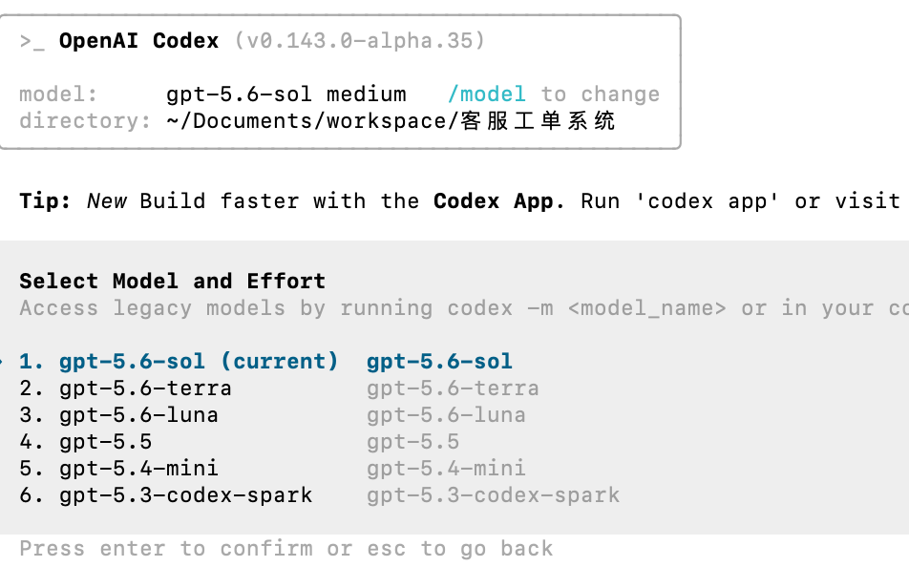
Task: Click the workspace directory path
Action: tap(391, 121)
